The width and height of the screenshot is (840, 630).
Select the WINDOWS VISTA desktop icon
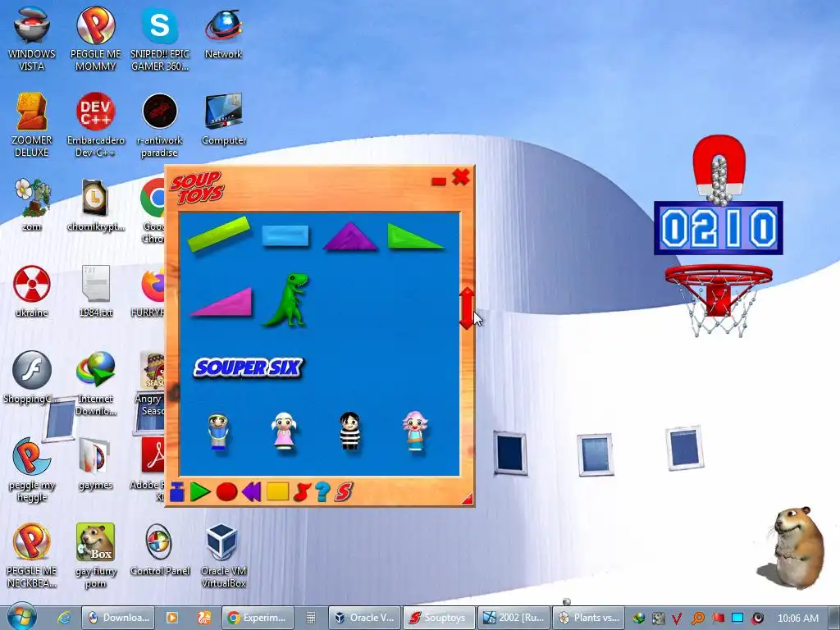tap(32, 39)
